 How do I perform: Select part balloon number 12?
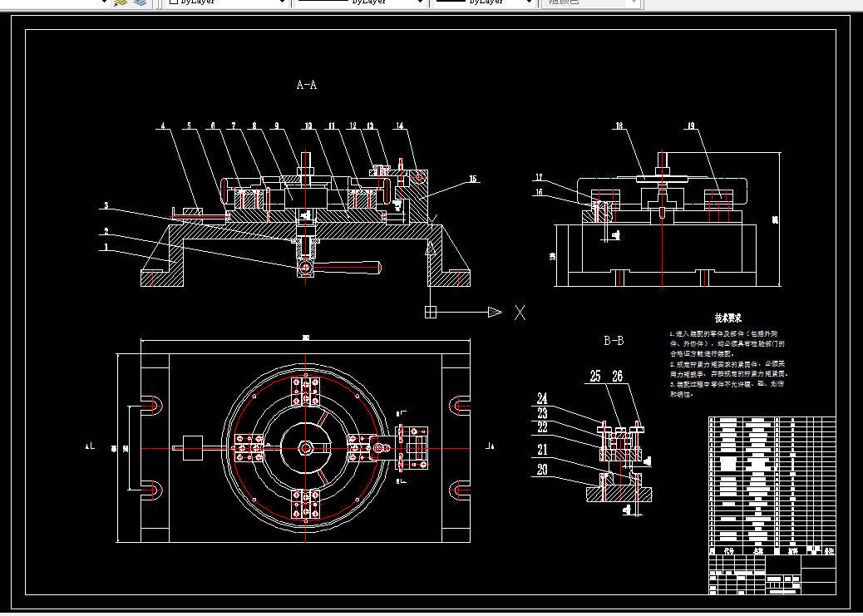353,126
